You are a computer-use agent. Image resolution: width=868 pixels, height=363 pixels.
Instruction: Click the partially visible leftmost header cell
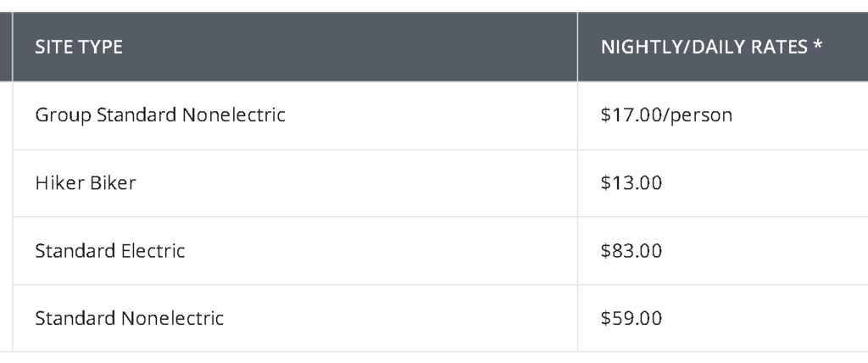pos(6,47)
